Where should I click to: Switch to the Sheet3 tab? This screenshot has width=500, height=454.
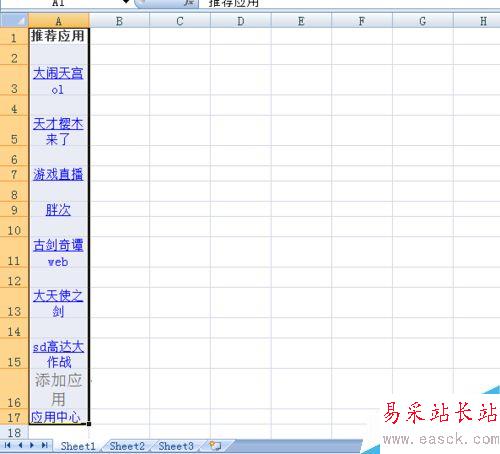click(x=176, y=446)
